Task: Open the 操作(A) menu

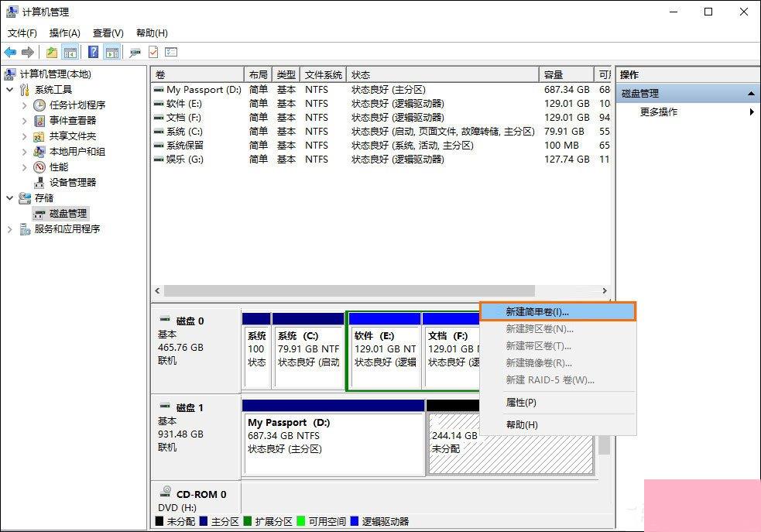Action: pos(64,33)
